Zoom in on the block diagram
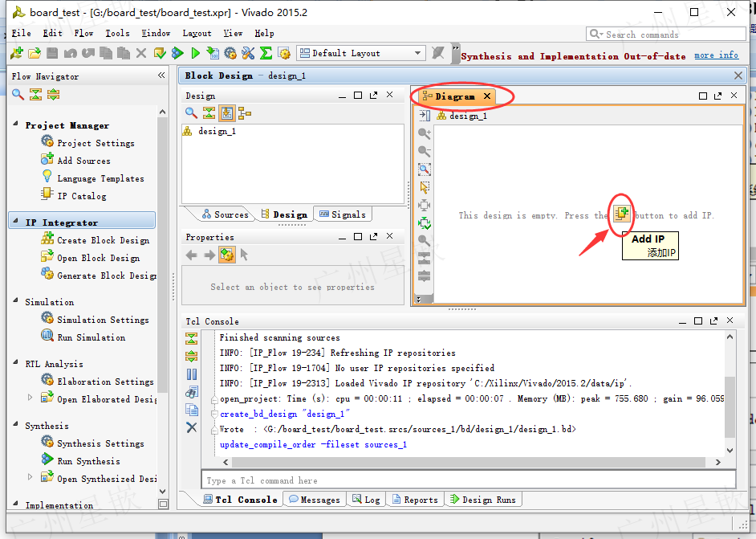Image resolution: width=756 pixels, height=539 pixels. [425, 133]
